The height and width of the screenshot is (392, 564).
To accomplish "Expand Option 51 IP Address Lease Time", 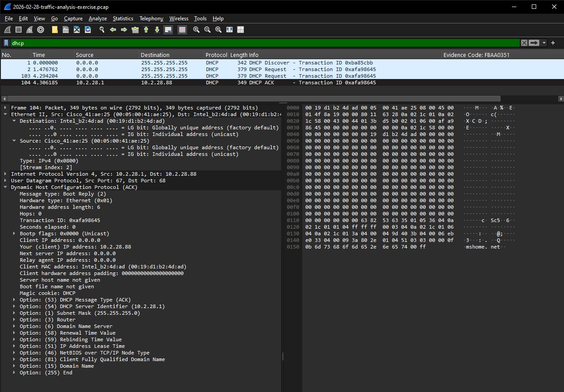I will click(x=14, y=346).
